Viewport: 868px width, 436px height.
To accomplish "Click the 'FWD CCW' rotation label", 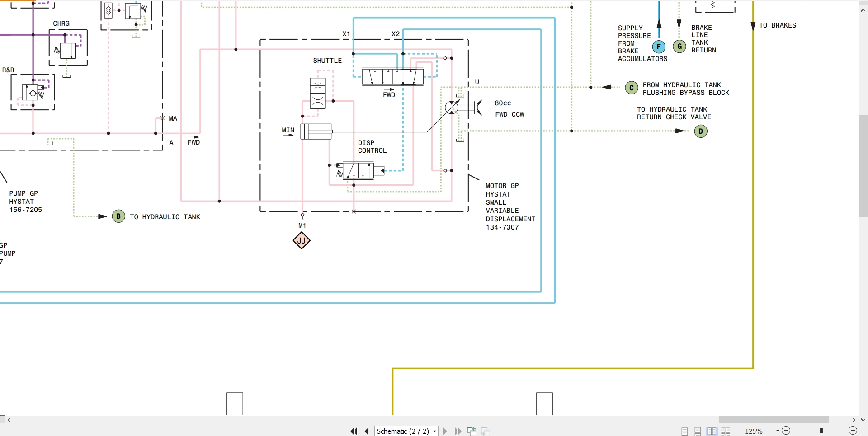I will click(509, 114).
